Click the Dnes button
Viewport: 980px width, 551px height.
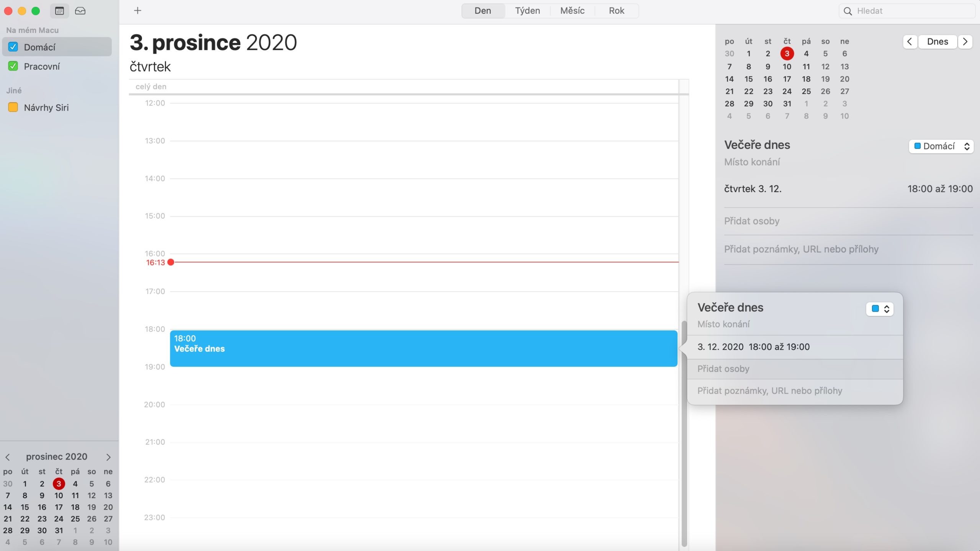point(937,41)
